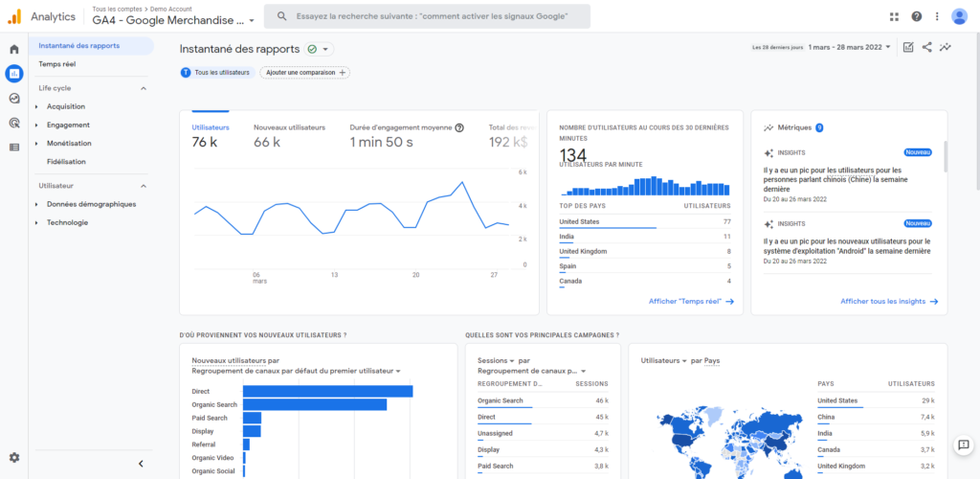Click the green check status icon
Screen dimensions: 980x479
[312, 50]
